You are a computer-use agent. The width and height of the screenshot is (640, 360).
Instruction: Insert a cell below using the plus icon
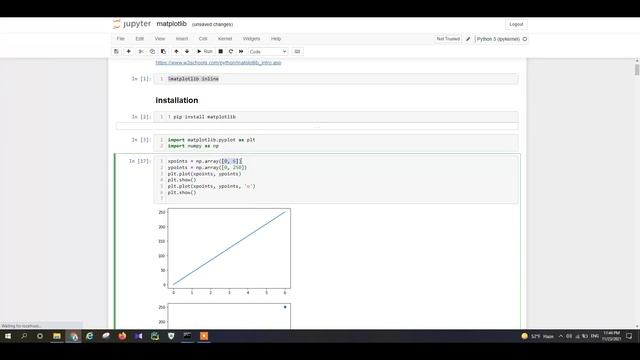129,51
